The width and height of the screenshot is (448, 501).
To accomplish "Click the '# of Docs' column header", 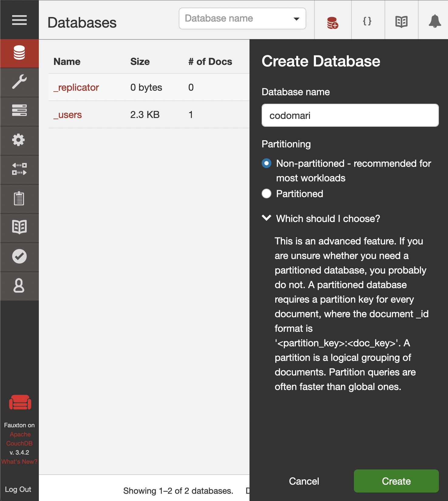I will click(210, 62).
